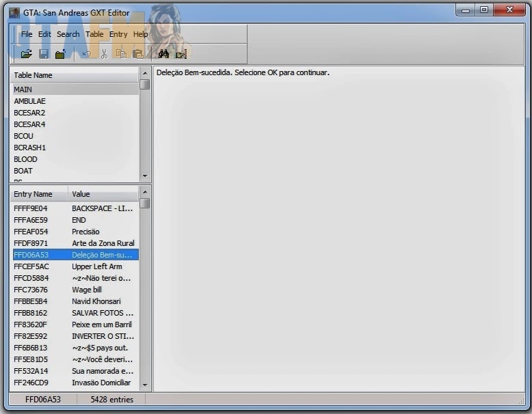Click the GXT Editor title bar app icon

pos(14,13)
